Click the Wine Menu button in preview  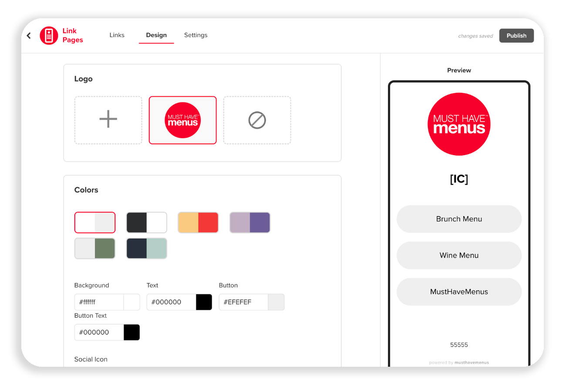pos(459,255)
